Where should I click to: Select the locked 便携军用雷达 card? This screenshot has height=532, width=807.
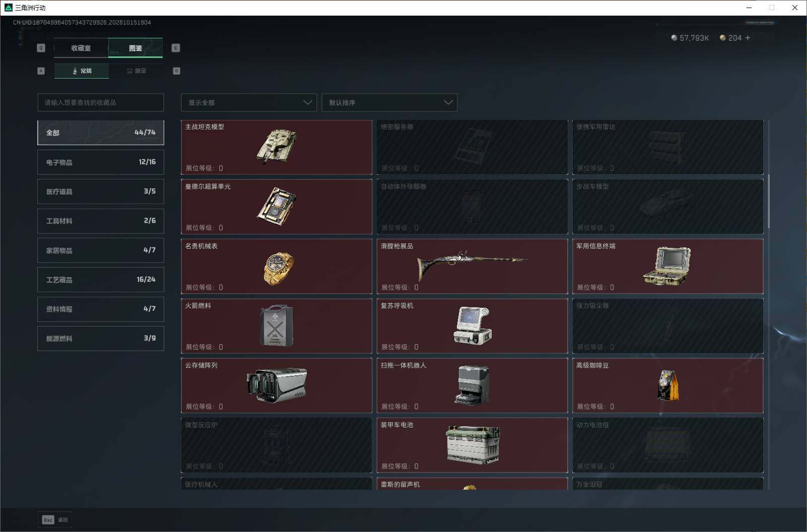[668, 147]
